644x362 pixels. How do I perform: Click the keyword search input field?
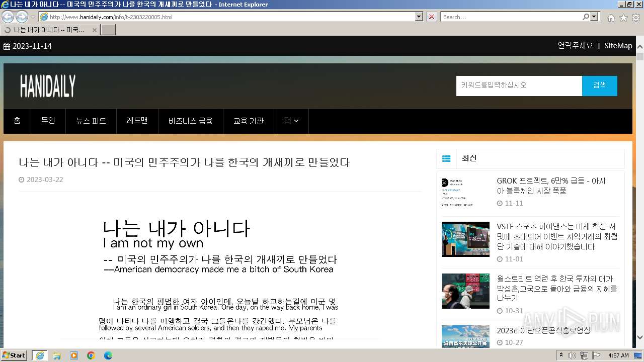click(519, 85)
